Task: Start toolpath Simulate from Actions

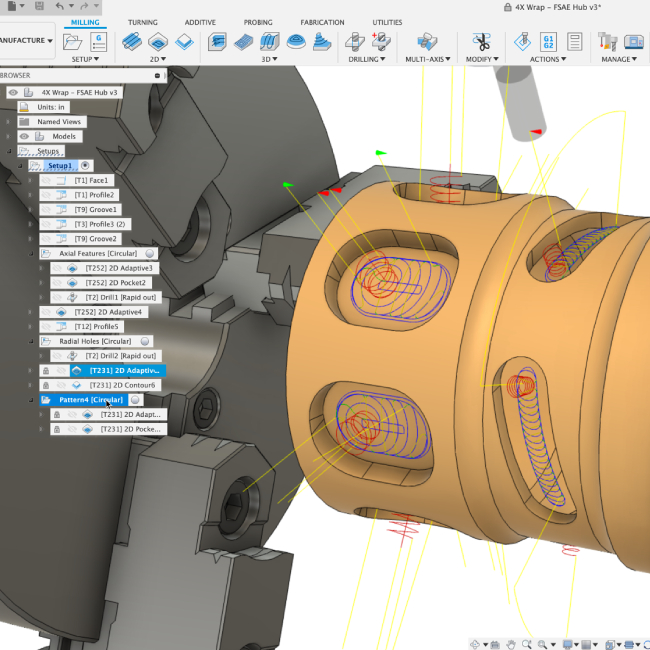Action: [x=522, y=42]
